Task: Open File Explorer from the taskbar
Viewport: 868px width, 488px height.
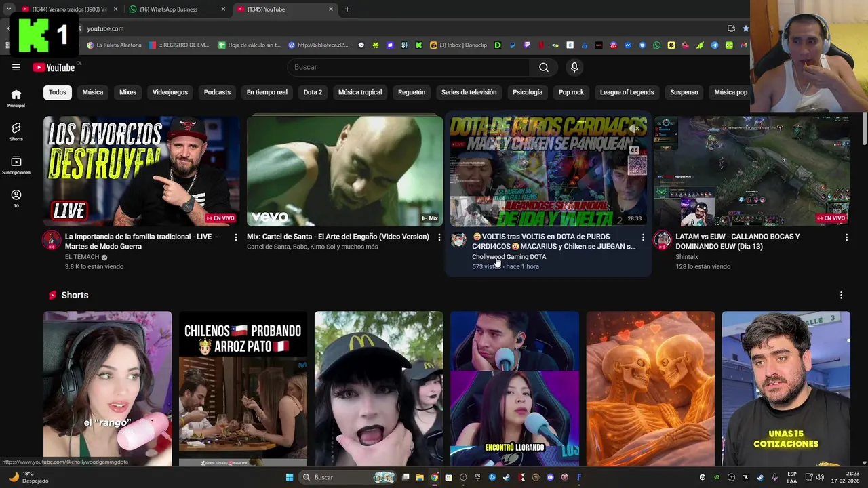Action: point(420,477)
